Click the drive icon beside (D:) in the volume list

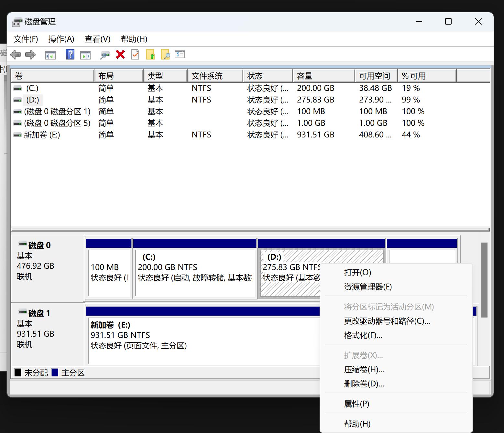(x=17, y=100)
